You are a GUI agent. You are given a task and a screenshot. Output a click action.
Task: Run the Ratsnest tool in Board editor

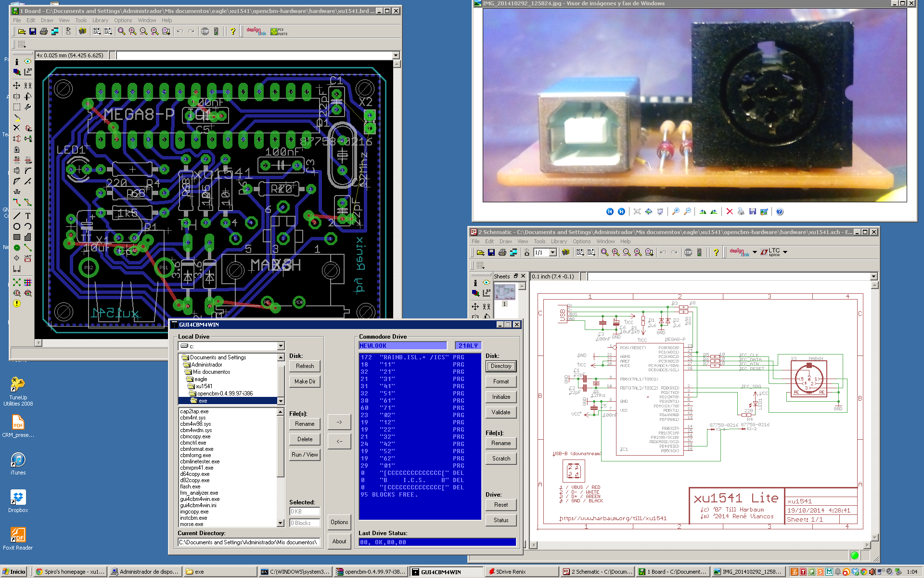pos(17,282)
